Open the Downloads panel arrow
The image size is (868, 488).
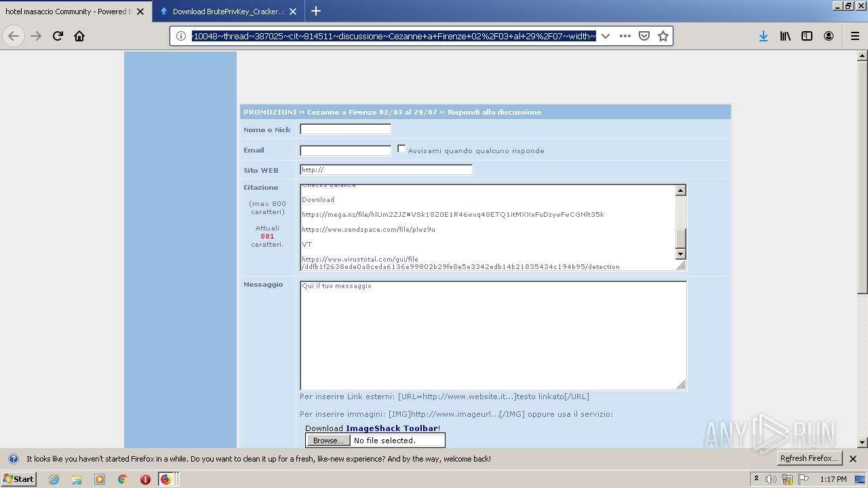(x=764, y=36)
